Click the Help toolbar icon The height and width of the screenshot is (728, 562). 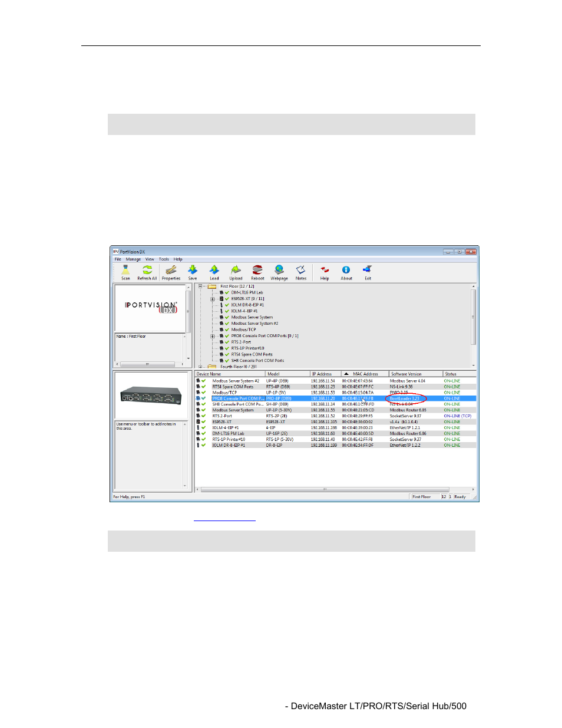[x=325, y=272]
